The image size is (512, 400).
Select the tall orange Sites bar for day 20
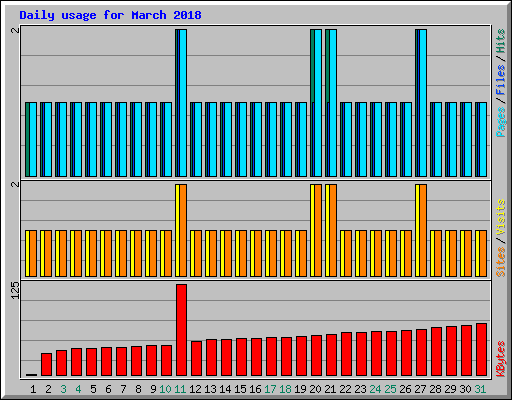tap(318, 230)
